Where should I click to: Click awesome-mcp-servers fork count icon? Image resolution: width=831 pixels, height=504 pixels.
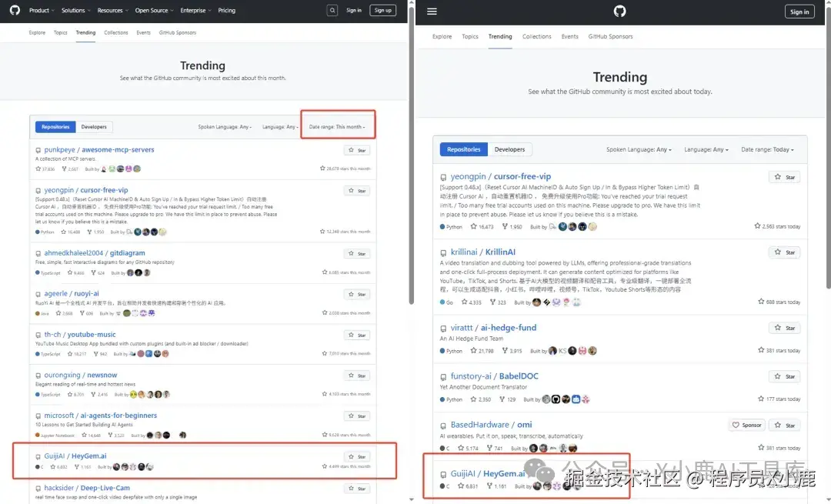[64, 169]
